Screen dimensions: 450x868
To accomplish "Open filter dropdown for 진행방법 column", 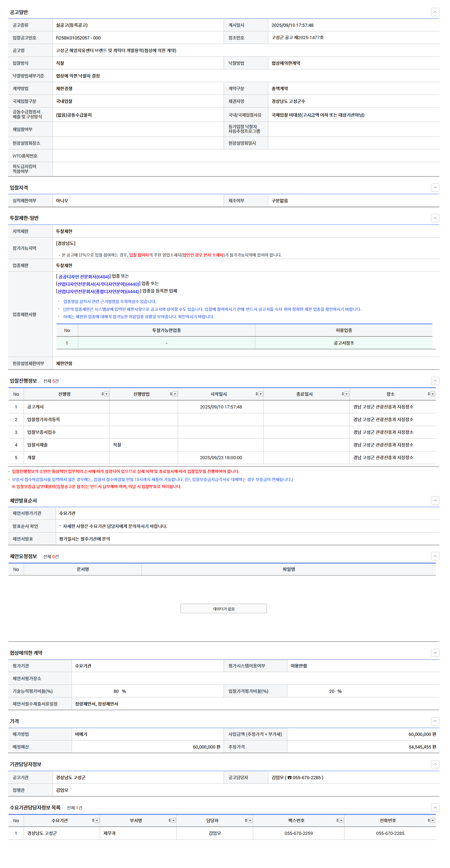I will tap(175, 394).
